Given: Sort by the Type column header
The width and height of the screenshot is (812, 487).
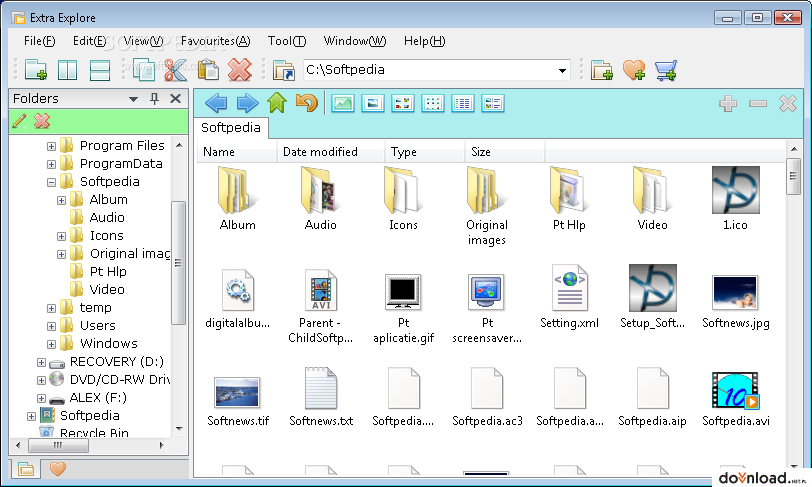Looking at the screenshot, I should (x=425, y=152).
